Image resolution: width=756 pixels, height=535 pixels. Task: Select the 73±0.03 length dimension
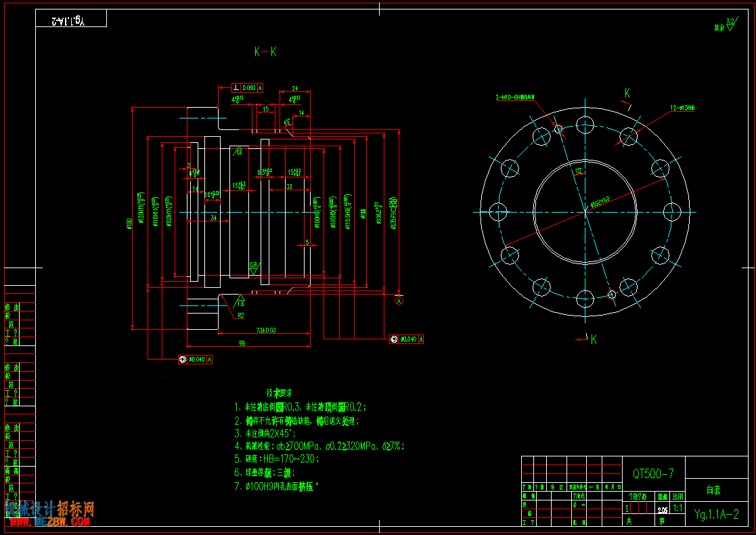(266, 330)
